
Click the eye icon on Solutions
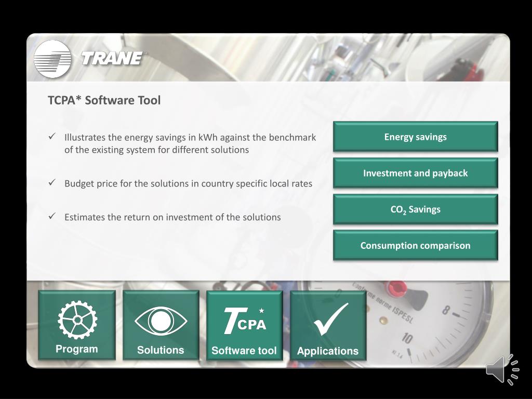point(161,321)
